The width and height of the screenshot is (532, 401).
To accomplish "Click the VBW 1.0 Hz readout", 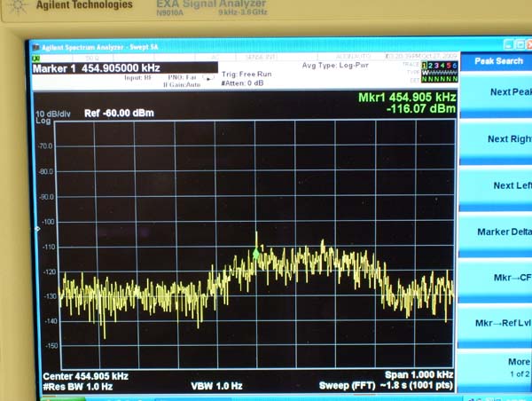I will click(216, 386).
